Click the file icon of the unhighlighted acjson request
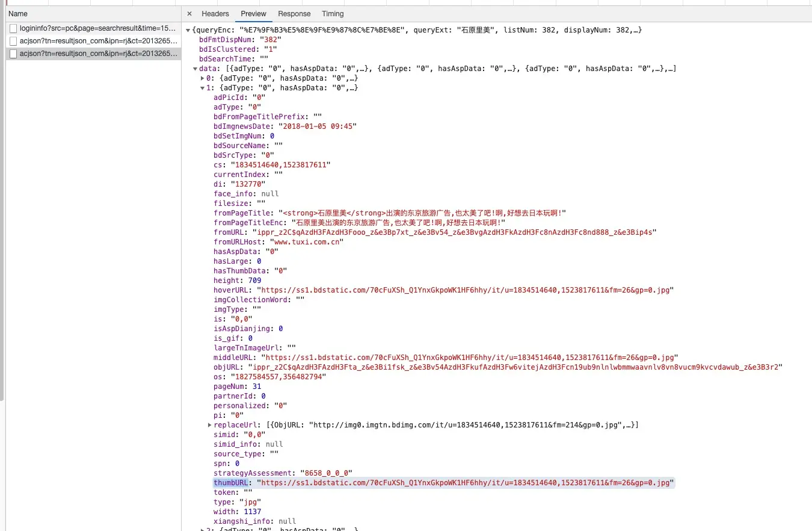Image resolution: width=812 pixels, height=531 pixels. [13, 41]
